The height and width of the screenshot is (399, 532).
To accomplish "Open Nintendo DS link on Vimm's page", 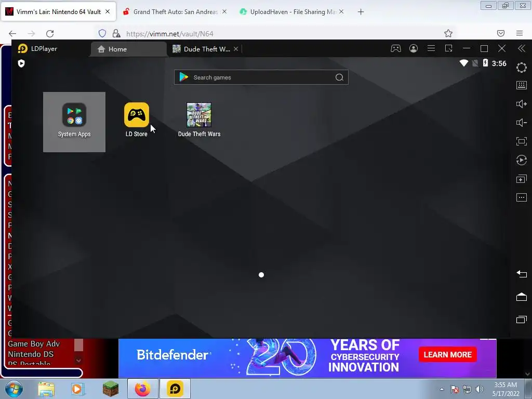I will [31, 354].
